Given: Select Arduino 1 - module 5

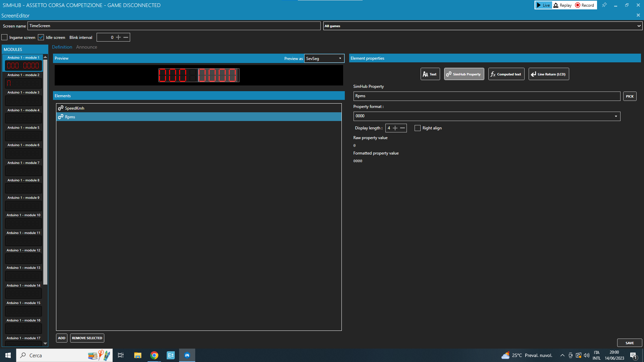Looking at the screenshot, I should 23,133.
